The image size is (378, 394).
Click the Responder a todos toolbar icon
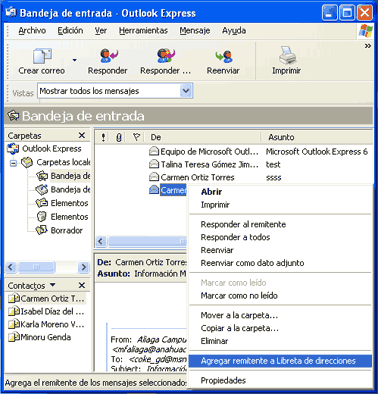[166, 55]
